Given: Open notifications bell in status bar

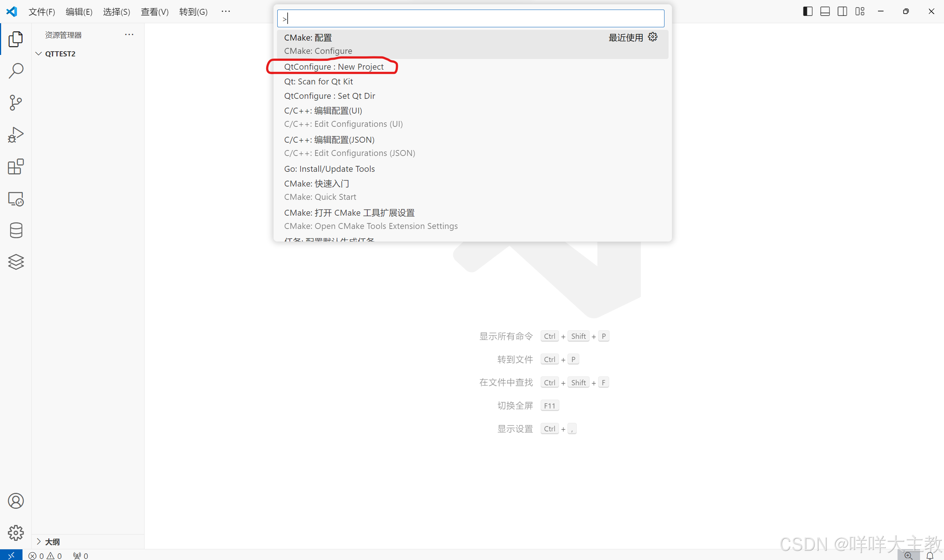Looking at the screenshot, I should [x=930, y=556].
